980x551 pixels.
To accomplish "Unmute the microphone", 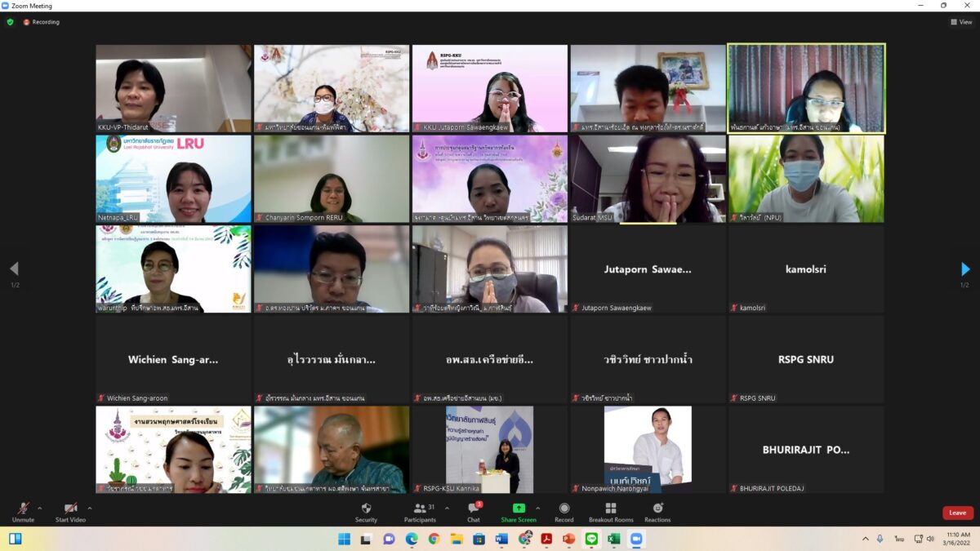I will pyautogui.click(x=23, y=512).
